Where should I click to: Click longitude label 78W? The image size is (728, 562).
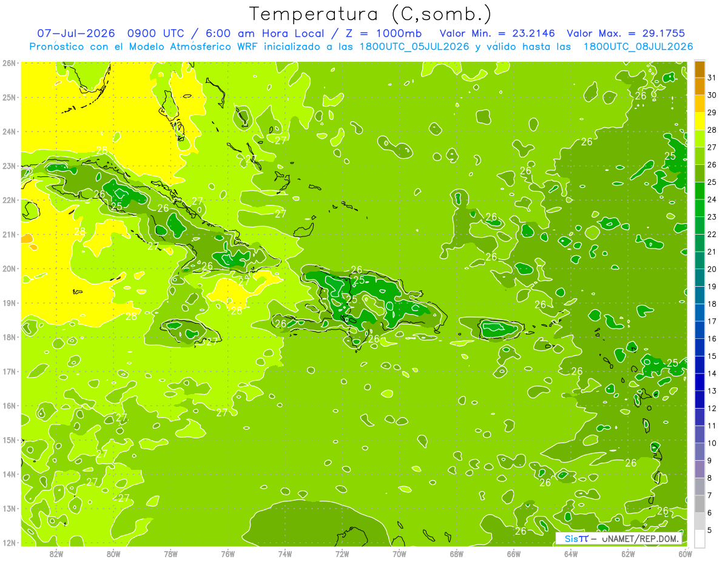click(x=170, y=554)
